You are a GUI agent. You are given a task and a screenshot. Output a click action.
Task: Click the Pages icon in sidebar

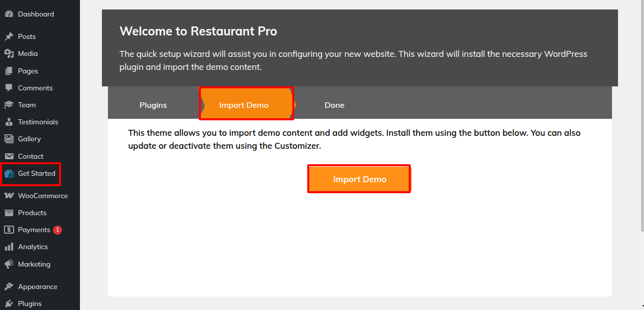8,71
